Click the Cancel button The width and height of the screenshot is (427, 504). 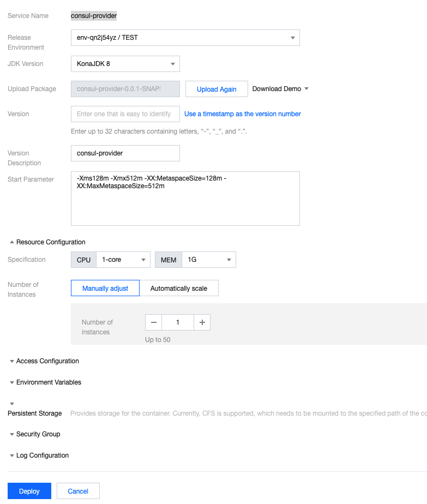click(77, 491)
